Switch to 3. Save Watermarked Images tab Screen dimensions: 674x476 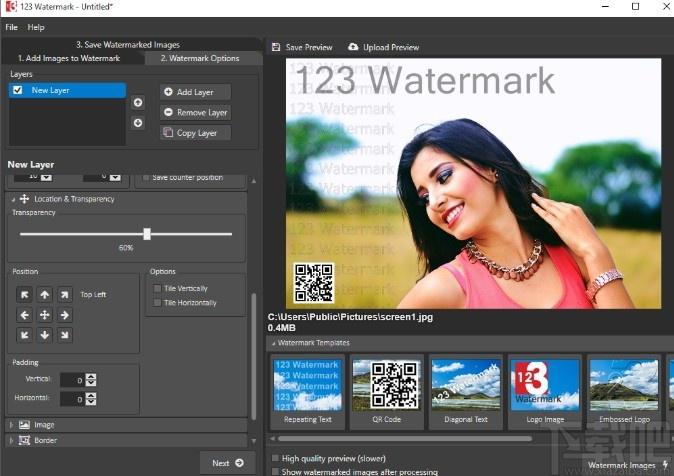coord(128,45)
